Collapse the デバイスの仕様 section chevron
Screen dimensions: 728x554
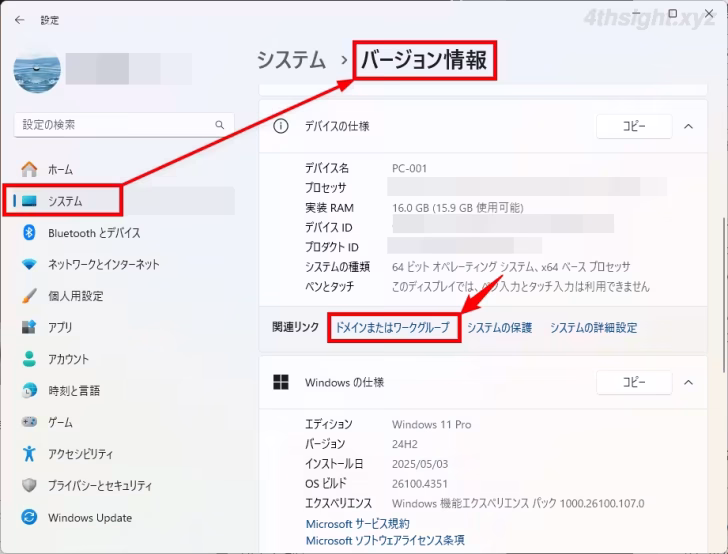coord(689,126)
